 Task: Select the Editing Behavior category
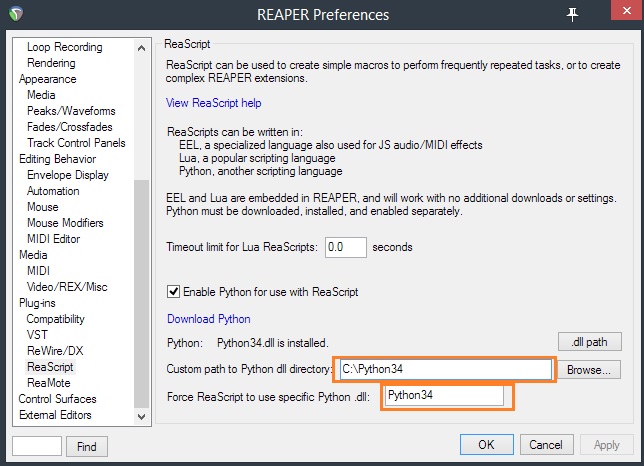pyautogui.click(x=58, y=159)
